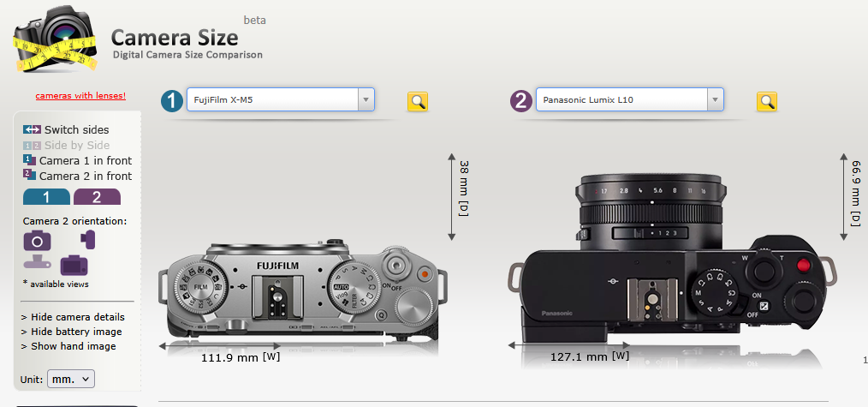Click the '* available views' note
The height and width of the screenshot is (407, 868).
point(56,284)
